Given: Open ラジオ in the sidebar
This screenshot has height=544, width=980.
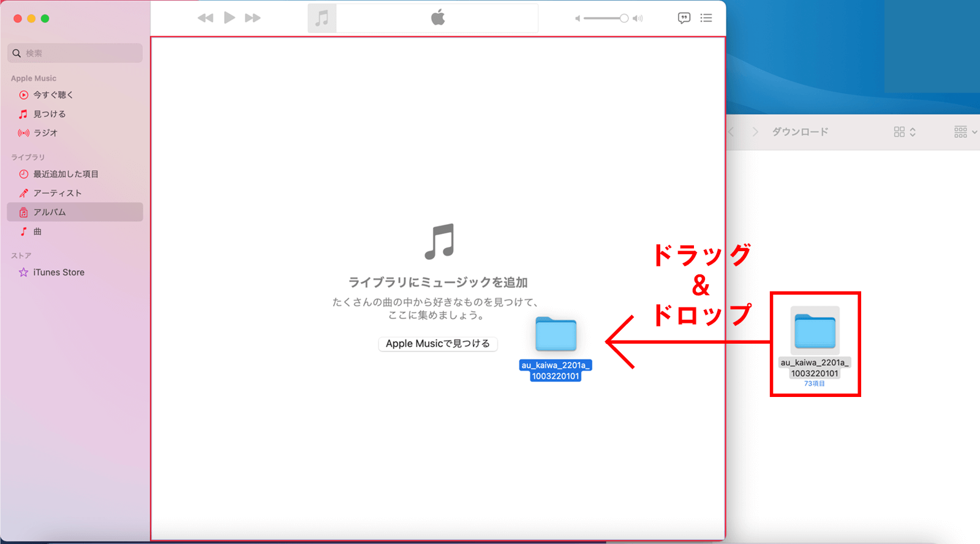Looking at the screenshot, I should coord(45,133).
